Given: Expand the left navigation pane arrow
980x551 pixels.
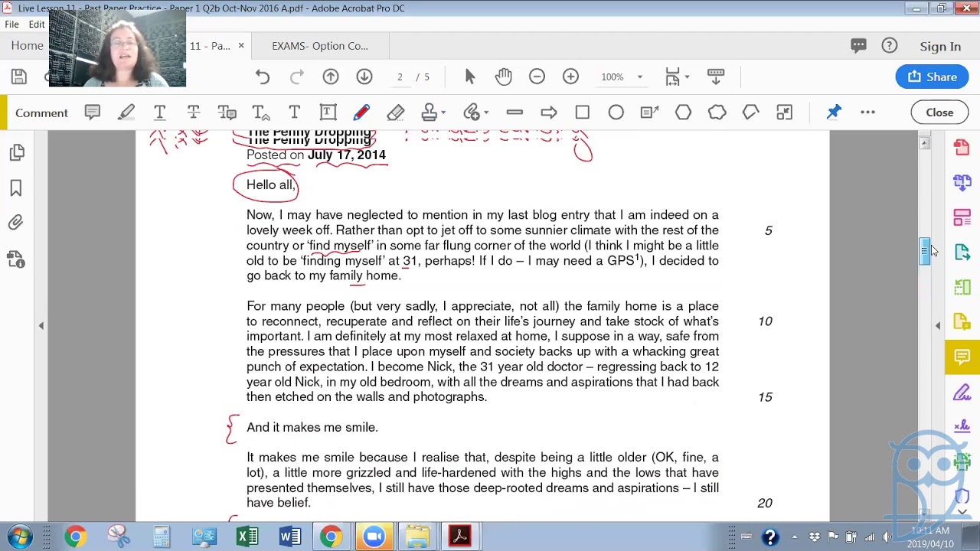Looking at the screenshot, I should pos(41,326).
